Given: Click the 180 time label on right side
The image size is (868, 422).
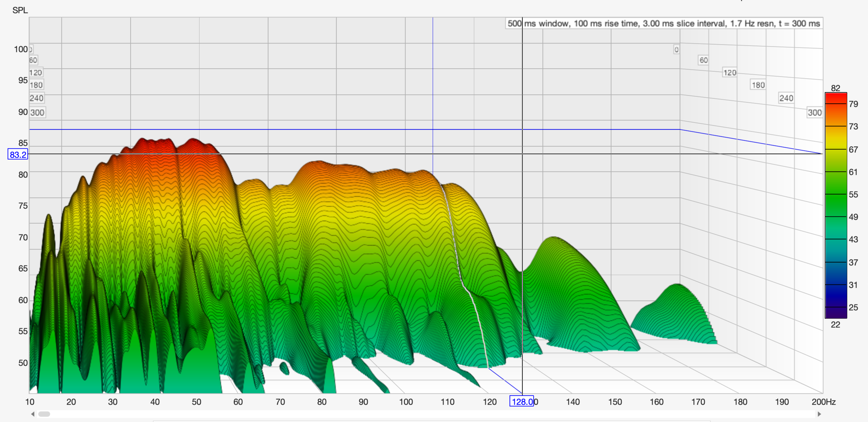Looking at the screenshot, I should tap(758, 85).
